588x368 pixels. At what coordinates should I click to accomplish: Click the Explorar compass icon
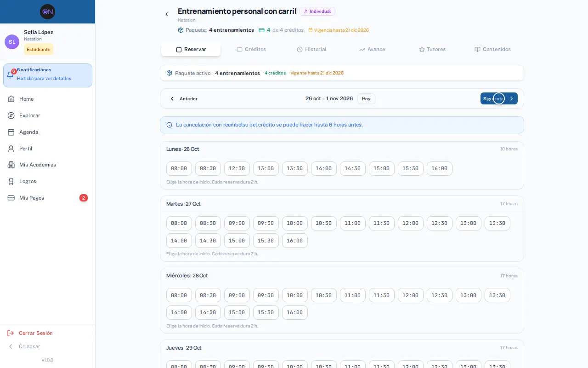[x=11, y=115]
